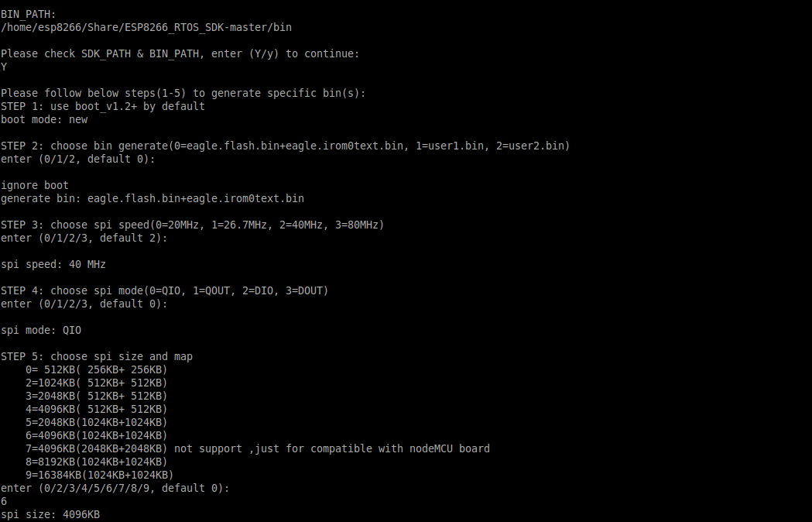Click the 'spi size: 4096KB' output

click(50, 514)
